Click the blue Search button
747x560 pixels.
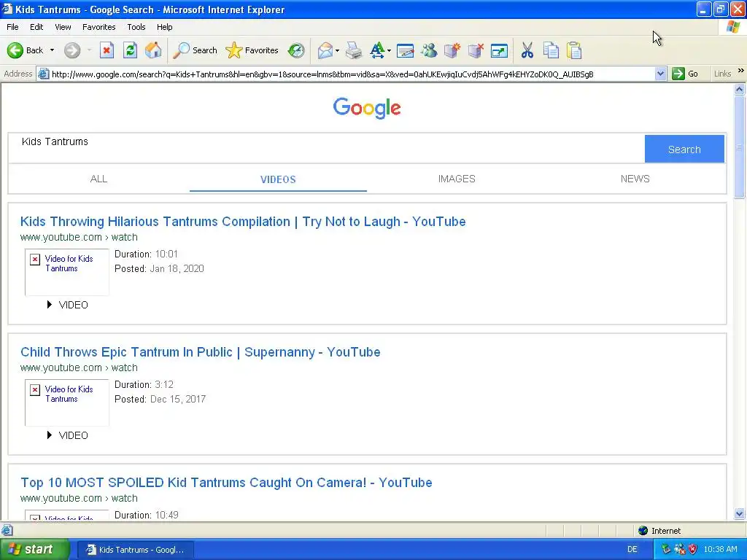pyautogui.click(x=684, y=149)
